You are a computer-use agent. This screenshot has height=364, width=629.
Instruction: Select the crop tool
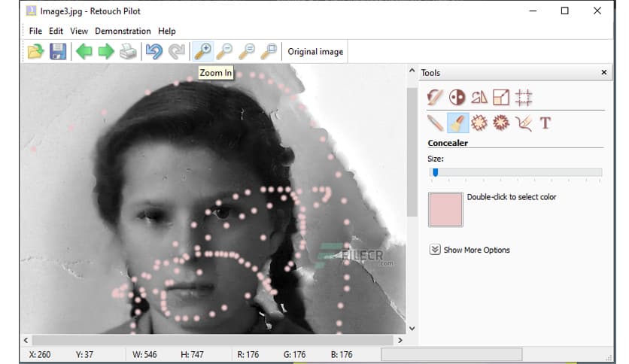tap(524, 98)
